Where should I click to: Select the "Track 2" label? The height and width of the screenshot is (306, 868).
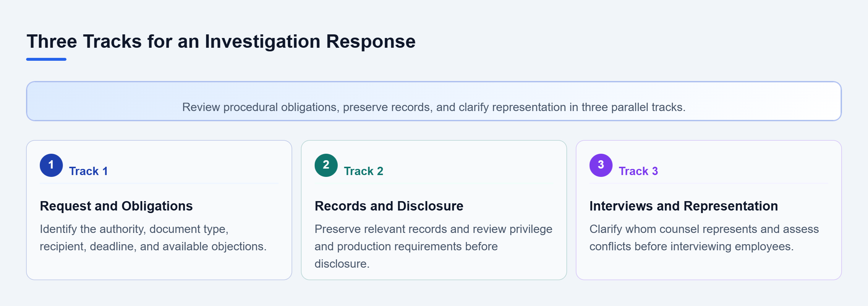pos(363,171)
